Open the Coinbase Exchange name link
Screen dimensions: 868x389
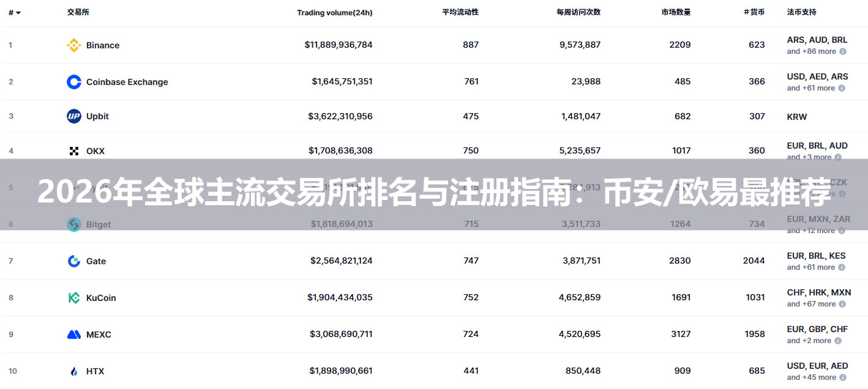[127, 82]
